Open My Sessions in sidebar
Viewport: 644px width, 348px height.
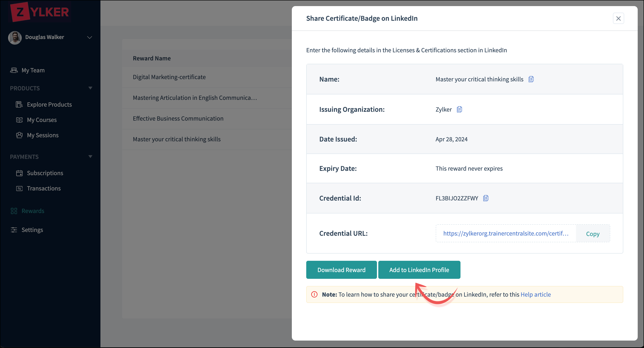coord(43,135)
